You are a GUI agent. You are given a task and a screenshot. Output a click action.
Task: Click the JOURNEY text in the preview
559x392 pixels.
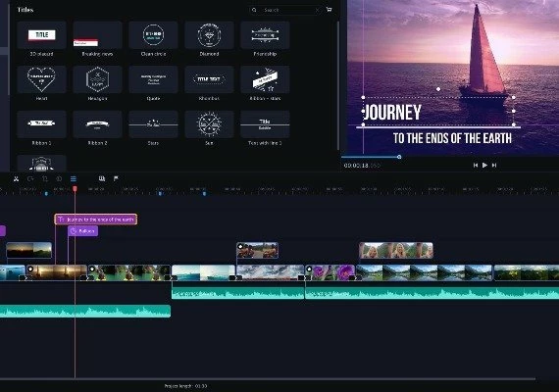point(392,113)
